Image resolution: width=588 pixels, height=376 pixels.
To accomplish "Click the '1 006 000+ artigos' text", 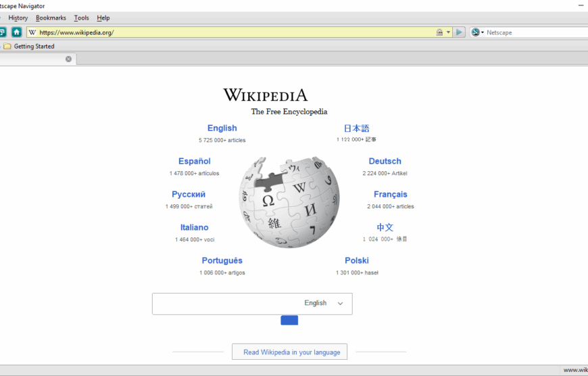I will click(222, 273).
